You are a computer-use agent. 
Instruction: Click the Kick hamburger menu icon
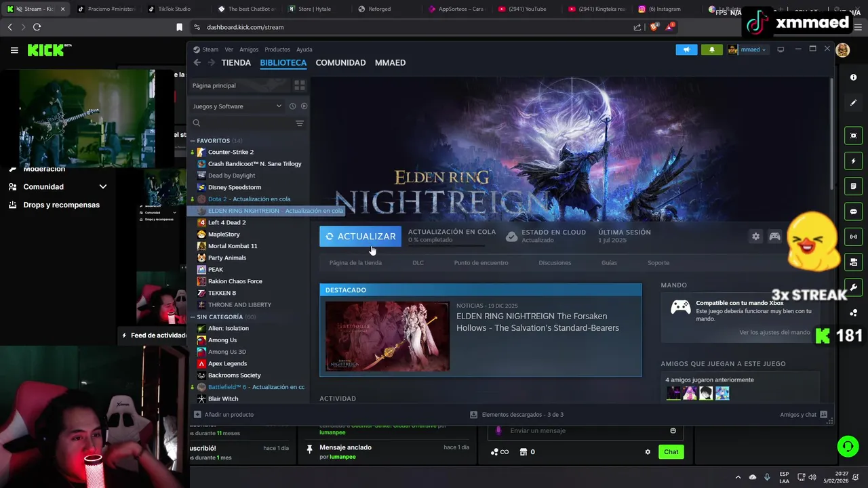(x=14, y=50)
